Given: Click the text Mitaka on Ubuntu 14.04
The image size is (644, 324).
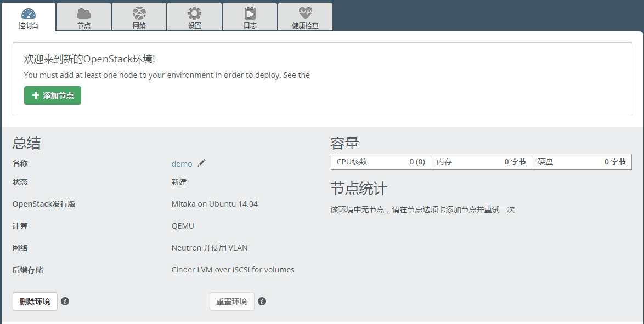Looking at the screenshot, I should tap(214, 204).
